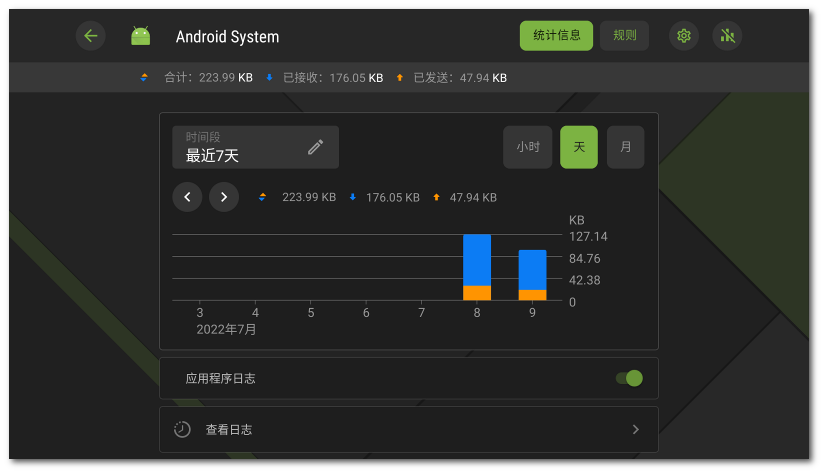824x474 pixels.
Task: Open the 时间段 最近7天 selector
Action: [255, 147]
